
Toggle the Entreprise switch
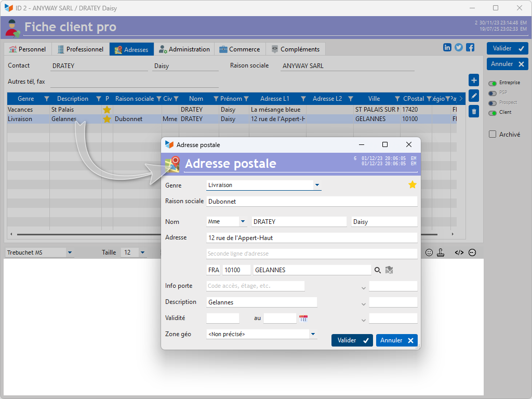(493, 83)
